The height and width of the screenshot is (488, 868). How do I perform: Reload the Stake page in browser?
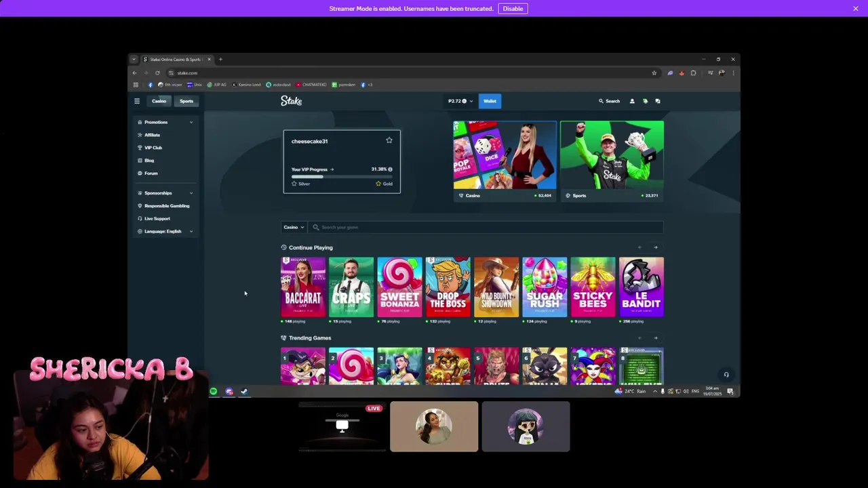[x=157, y=73]
